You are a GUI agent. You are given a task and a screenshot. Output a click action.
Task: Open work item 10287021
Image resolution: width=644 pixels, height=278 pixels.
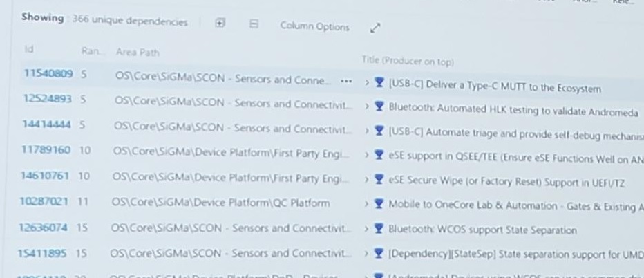44,202
